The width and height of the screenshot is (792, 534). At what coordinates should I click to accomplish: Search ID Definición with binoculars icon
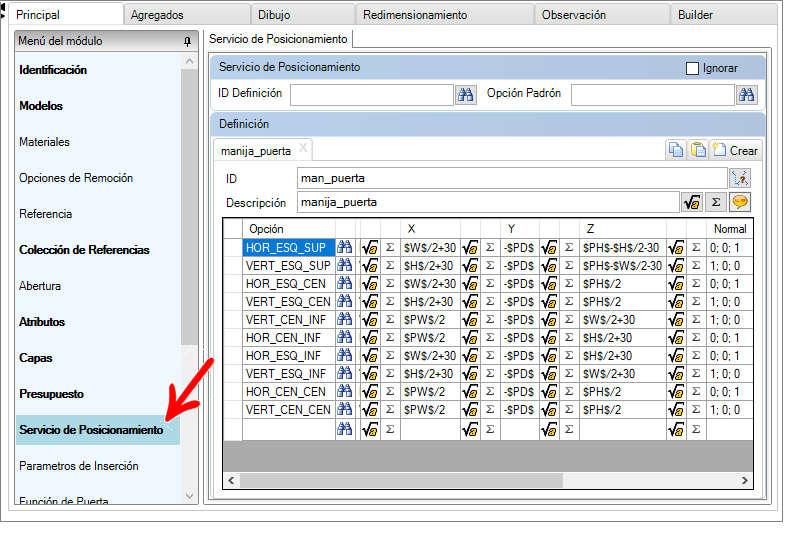pyautogui.click(x=466, y=94)
